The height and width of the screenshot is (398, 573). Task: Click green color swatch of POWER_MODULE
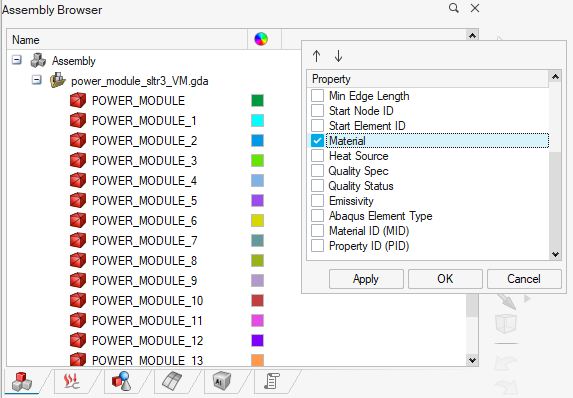tap(257, 100)
